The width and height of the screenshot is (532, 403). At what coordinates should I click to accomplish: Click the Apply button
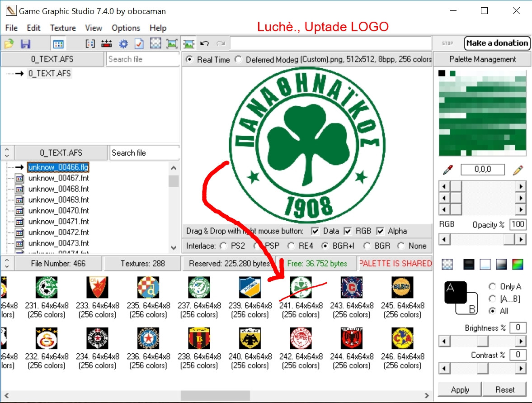[460, 389]
